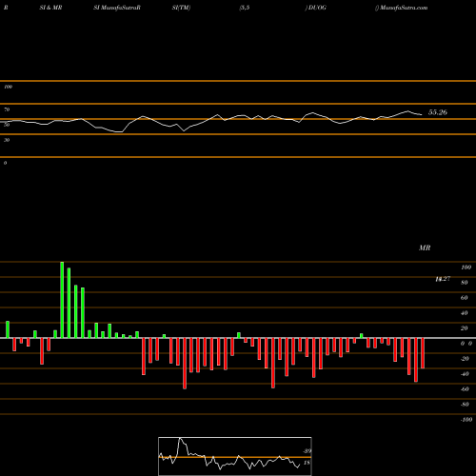Click the 30 label on RSI axis
The height and width of the screenshot is (476, 476).
[7, 140]
